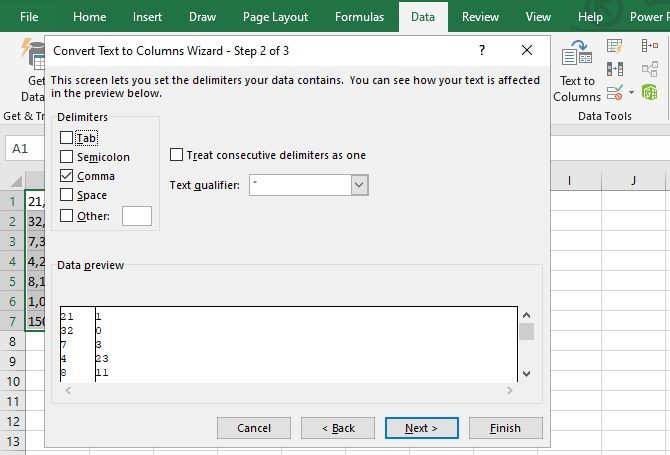
Task: Enable the Tab delimiter checkbox
Action: tap(67, 138)
